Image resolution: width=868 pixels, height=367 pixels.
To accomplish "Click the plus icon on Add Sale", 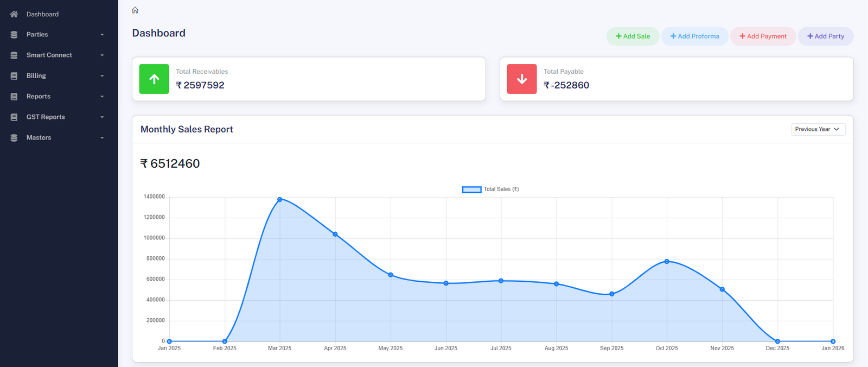I will click(x=618, y=36).
